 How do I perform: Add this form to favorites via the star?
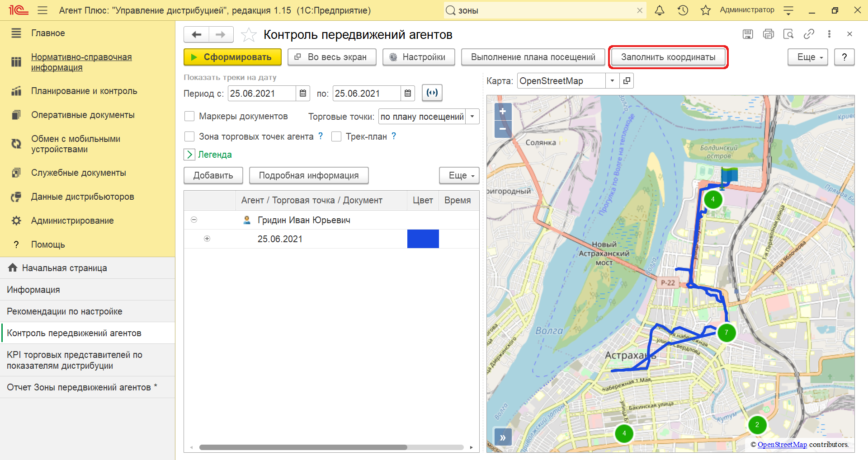tap(249, 35)
